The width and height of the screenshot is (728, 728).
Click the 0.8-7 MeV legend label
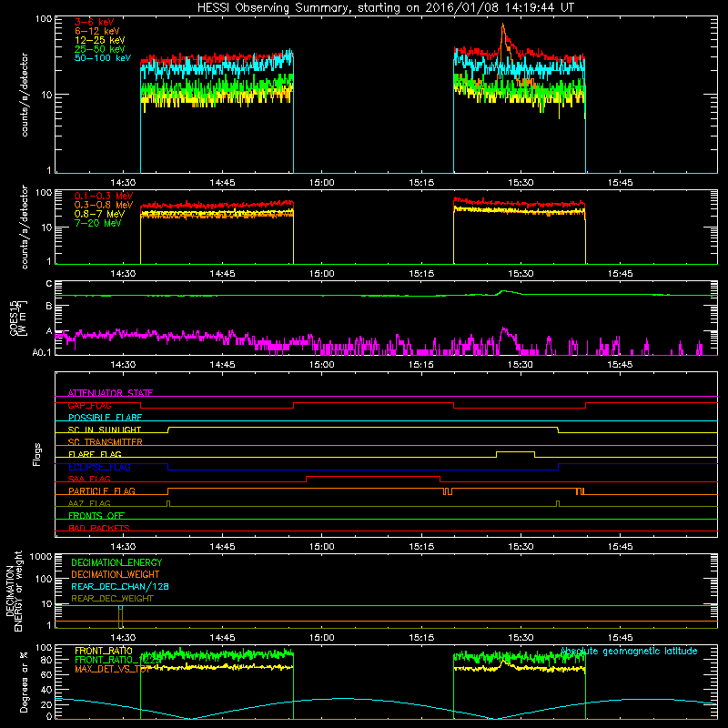99,214
